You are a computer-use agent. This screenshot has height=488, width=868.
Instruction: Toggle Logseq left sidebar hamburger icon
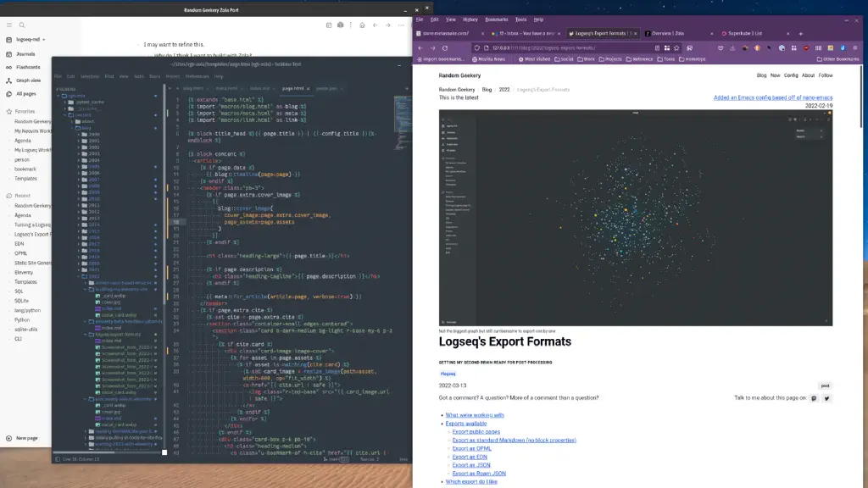pos(9,25)
